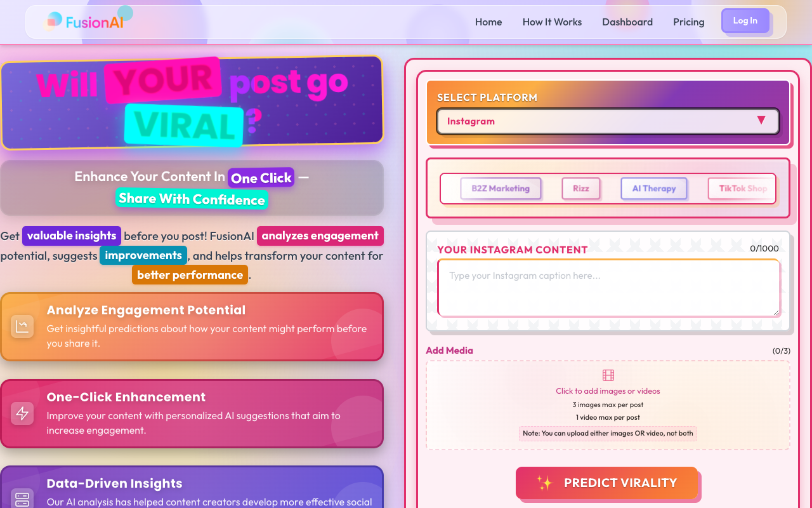Viewport: 812px width, 508px height.
Task: Click the upload note about images OR video
Action: coord(608,434)
